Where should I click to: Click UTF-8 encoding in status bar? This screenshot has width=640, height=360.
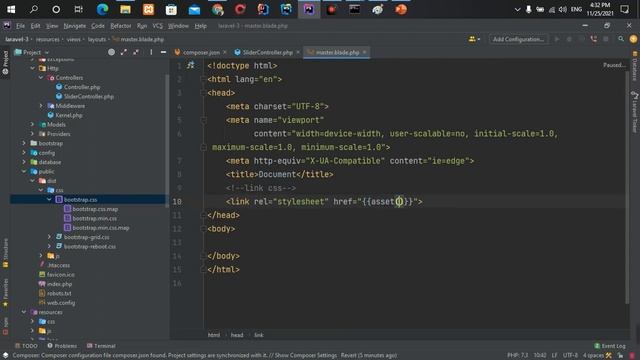coord(570,355)
